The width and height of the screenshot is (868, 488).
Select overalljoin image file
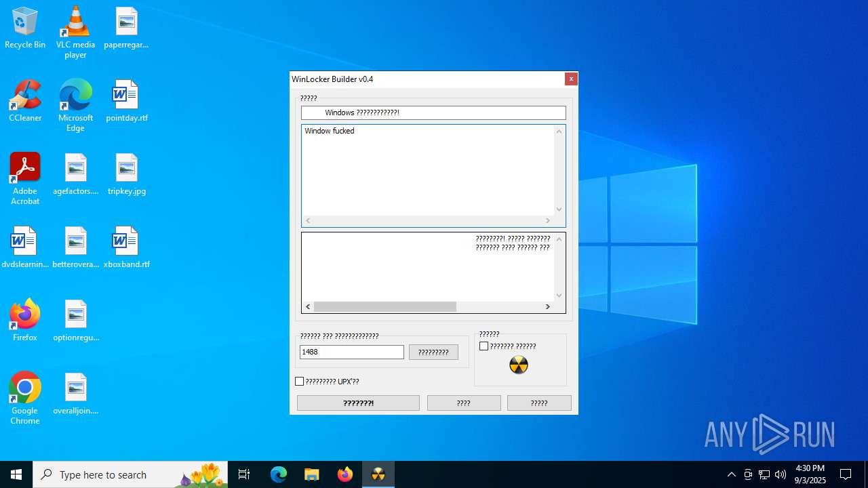[75, 394]
